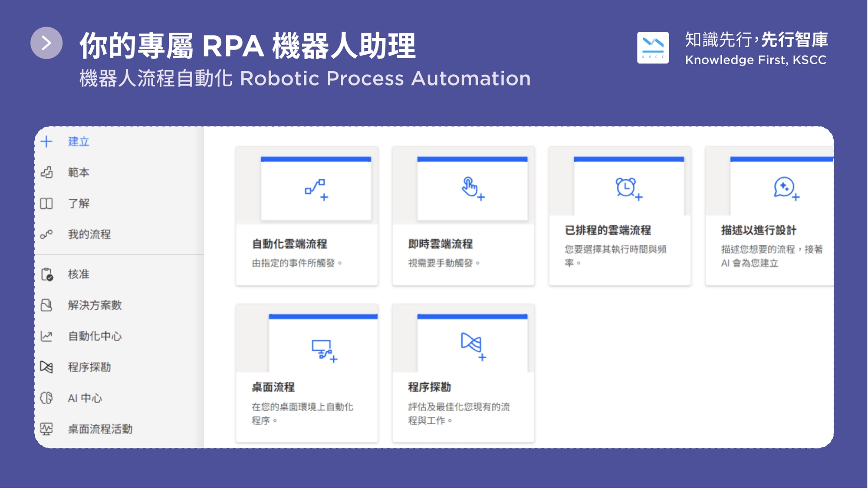Click the 自動化中心 chart icon
This screenshot has height=489, width=868.
coord(46,336)
